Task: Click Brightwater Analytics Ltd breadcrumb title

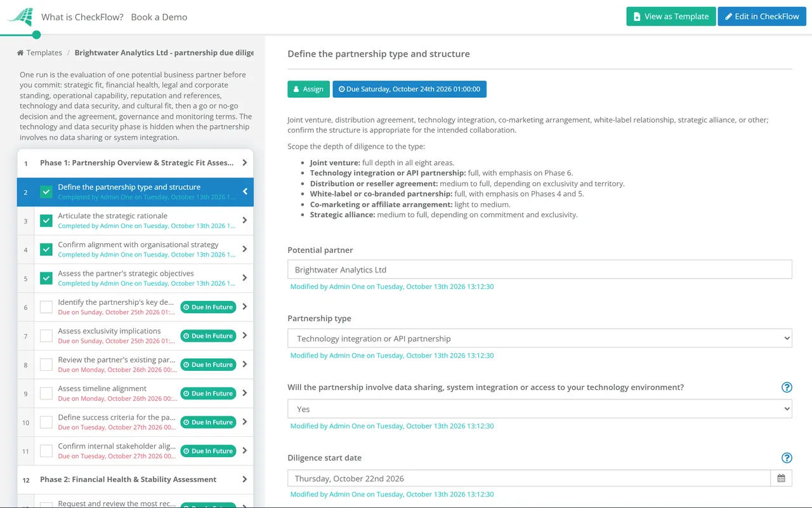Action: [164, 53]
